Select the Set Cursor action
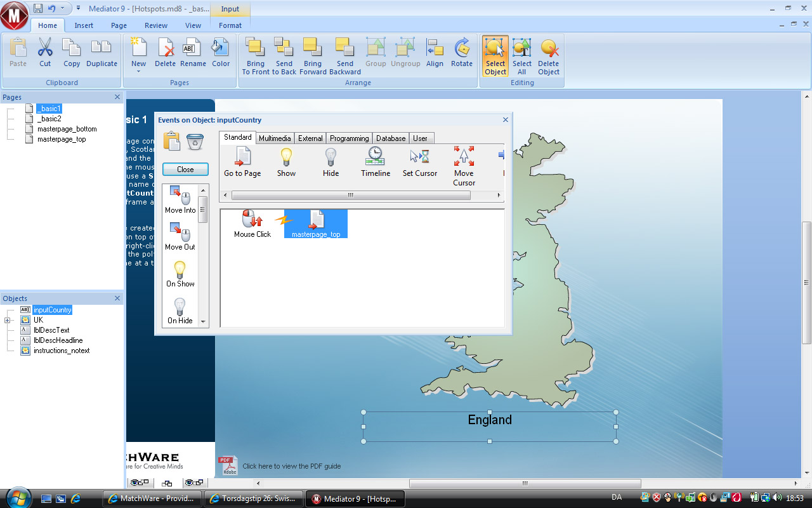 click(420, 157)
